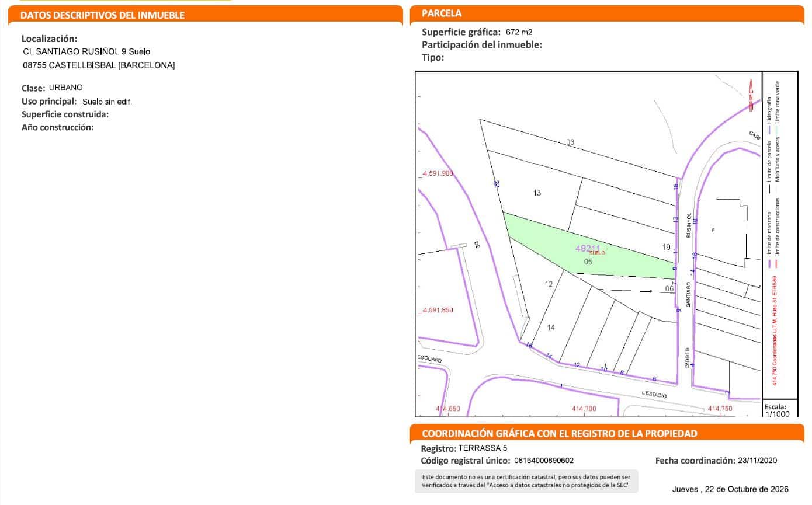The height and width of the screenshot is (505, 812).
Task: Click the L'ESTACIO street label
Action: pos(654,395)
